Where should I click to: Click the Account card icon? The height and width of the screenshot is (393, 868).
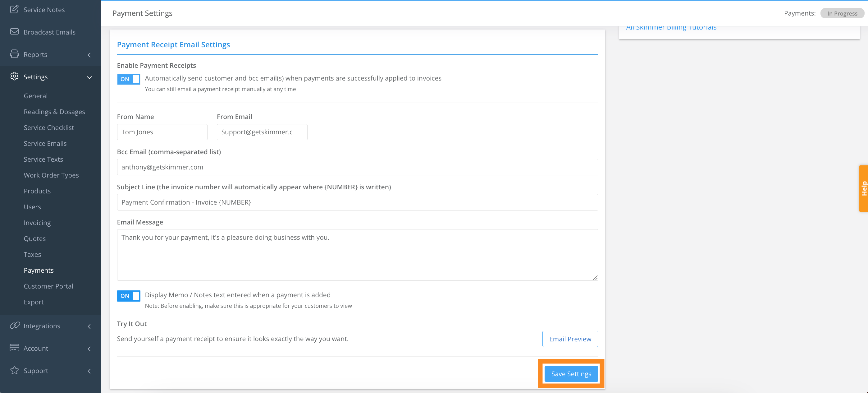coord(14,348)
